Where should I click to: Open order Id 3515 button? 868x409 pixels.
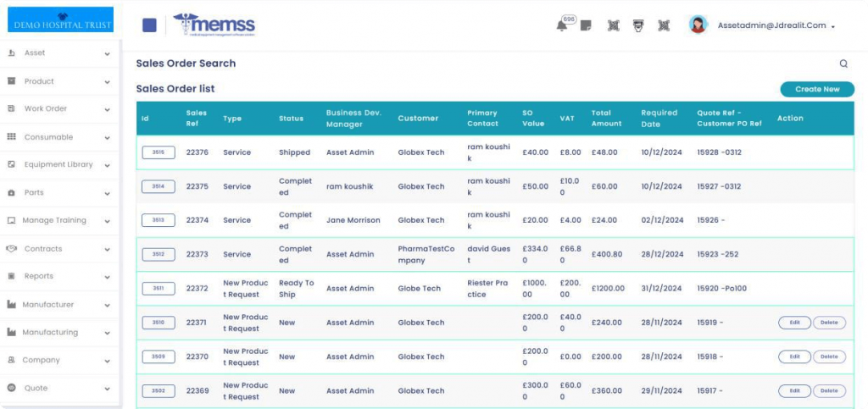[x=159, y=152]
